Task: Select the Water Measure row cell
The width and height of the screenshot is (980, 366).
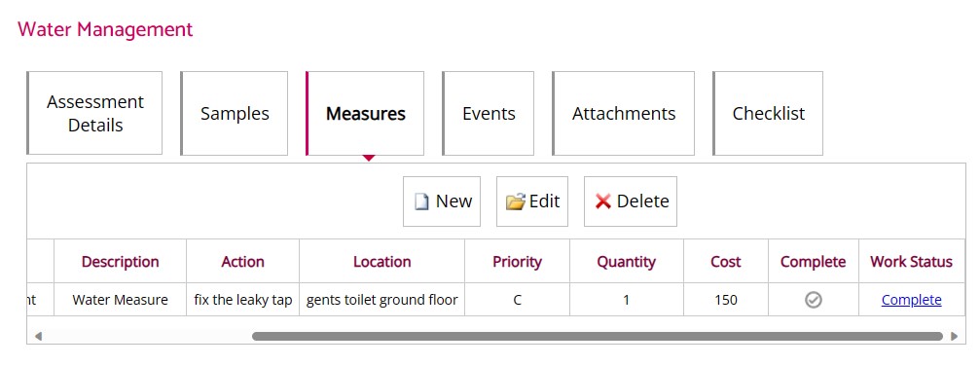Action: tap(120, 301)
